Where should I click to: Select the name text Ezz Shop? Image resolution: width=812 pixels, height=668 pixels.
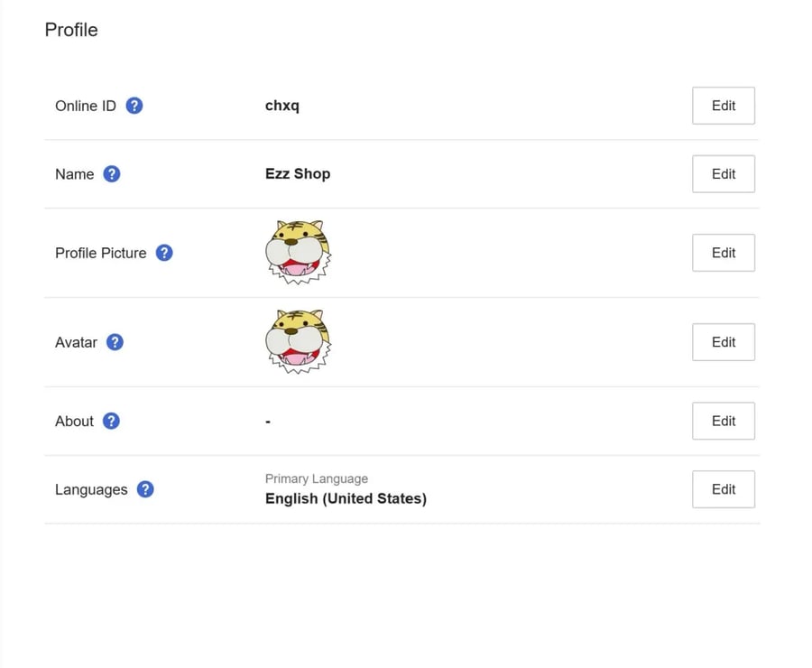point(298,173)
